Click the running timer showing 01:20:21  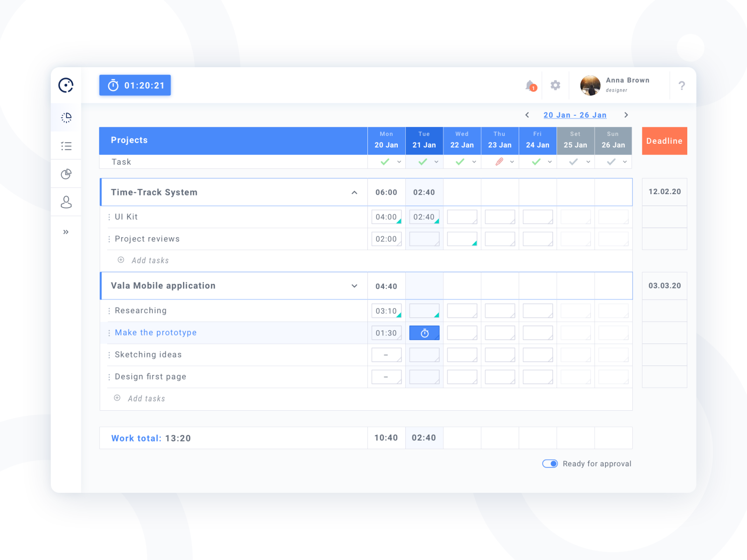[x=135, y=85]
